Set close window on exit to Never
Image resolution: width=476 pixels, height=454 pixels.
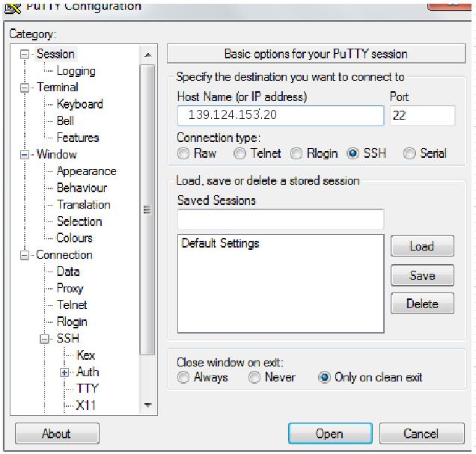pos(254,378)
